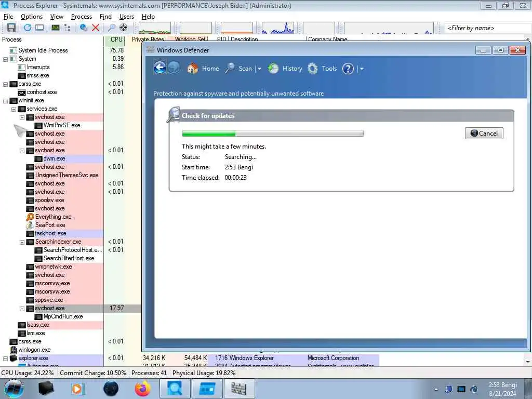Collapse the wininit.exe tree node

(5, 101)
